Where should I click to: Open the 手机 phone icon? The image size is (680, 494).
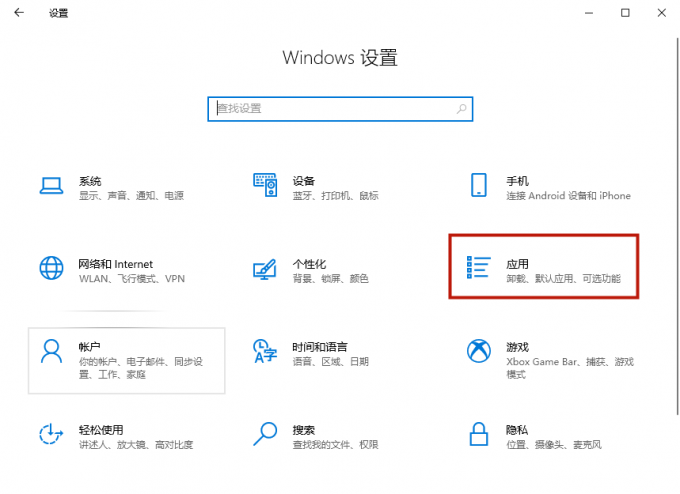coord(479,185)
